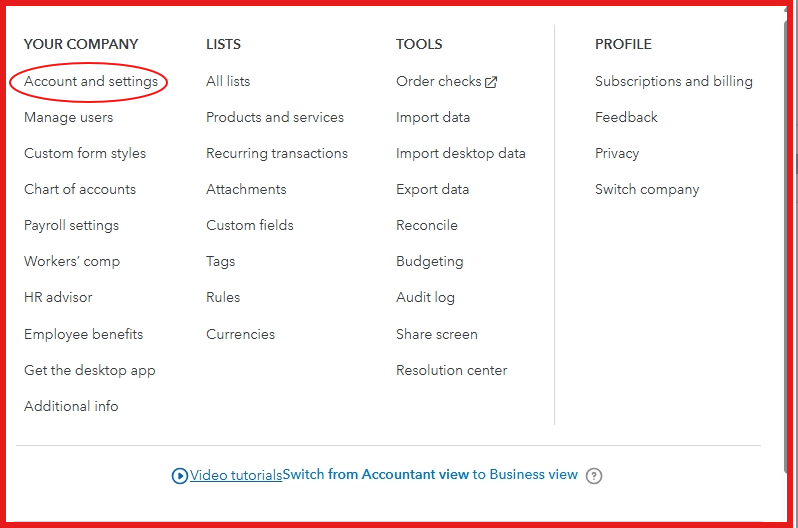Select Tags in Lists column

point(220,262)
